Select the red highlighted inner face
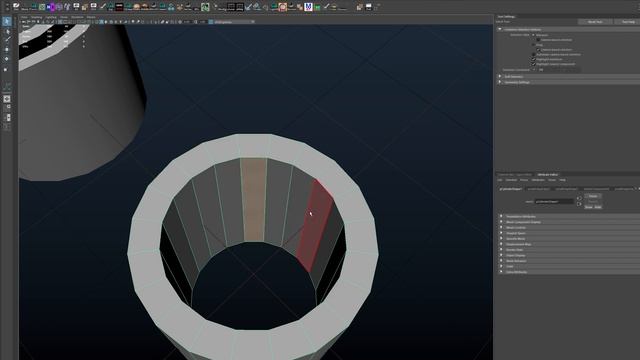 coord(316,225)
